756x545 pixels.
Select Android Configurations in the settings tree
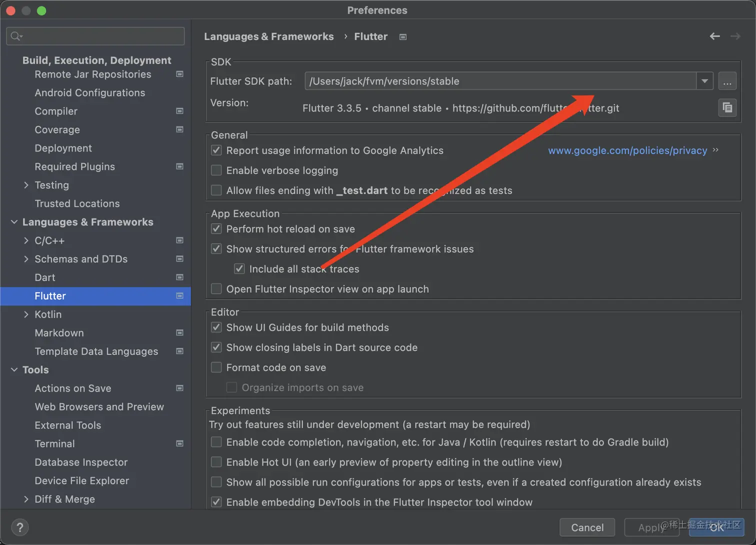pyautogui.click(x=90, y=92)
